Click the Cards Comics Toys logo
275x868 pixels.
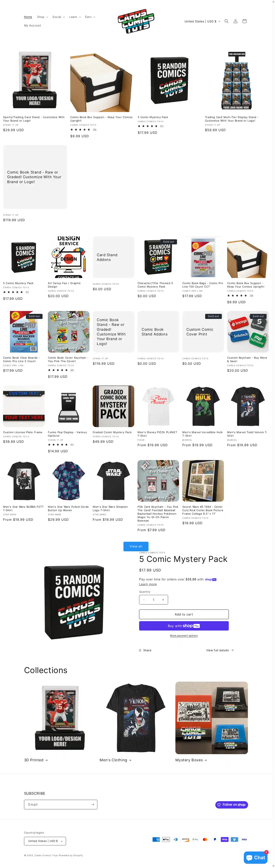pyautogui.click(x=136, y=21)
